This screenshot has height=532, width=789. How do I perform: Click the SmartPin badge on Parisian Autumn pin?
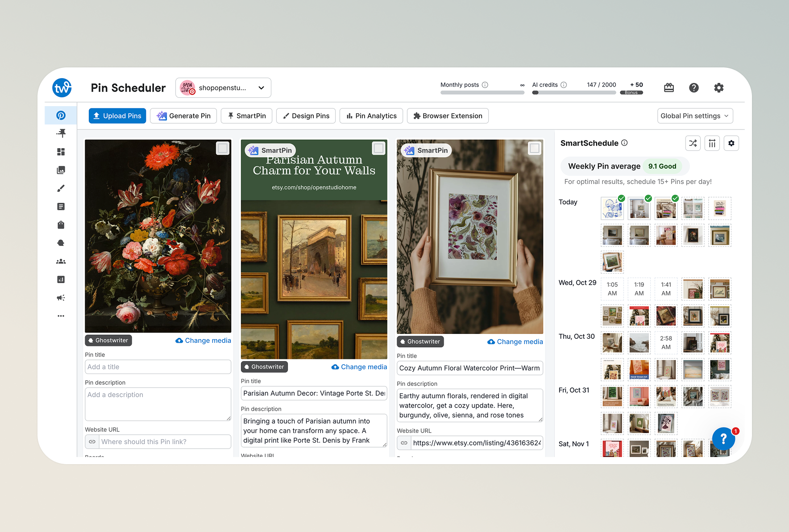270,150
